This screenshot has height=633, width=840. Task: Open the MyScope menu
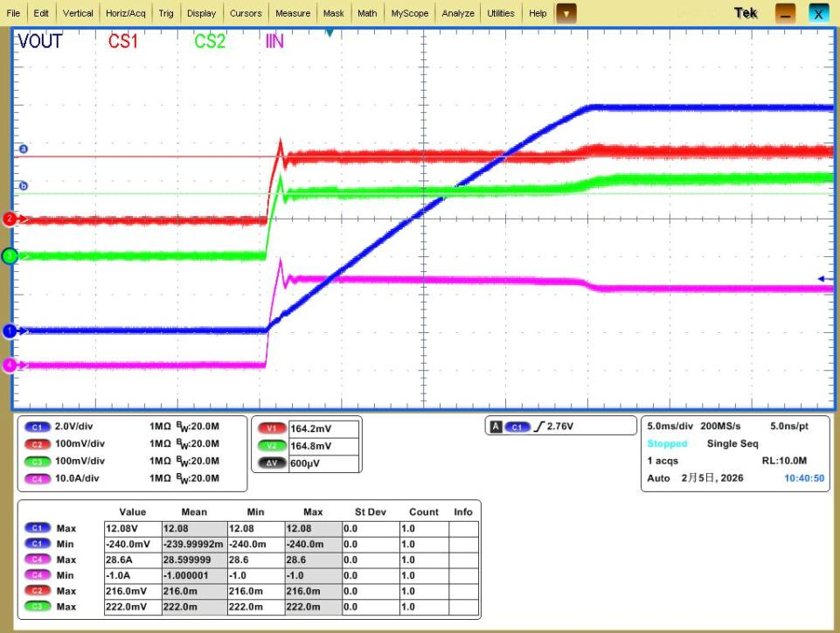pyautogui.click(x=410, y=13)
